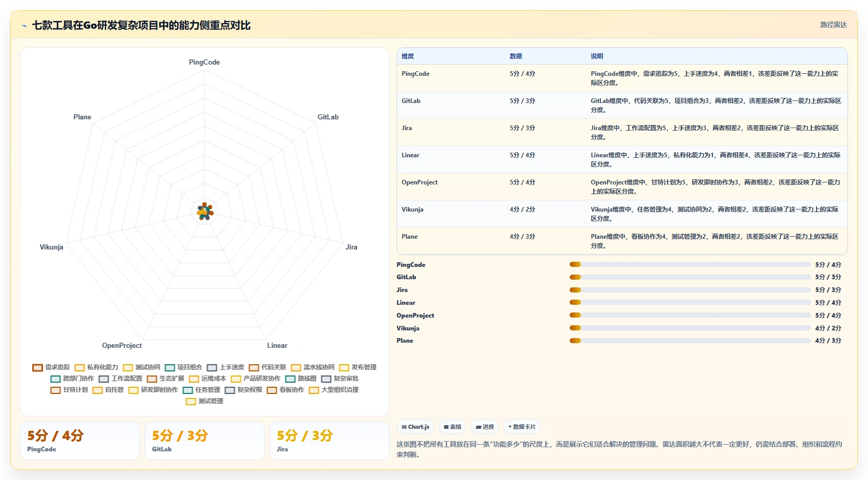
Task: Click the Linear progress bar
Action: [x=690, y=303]
